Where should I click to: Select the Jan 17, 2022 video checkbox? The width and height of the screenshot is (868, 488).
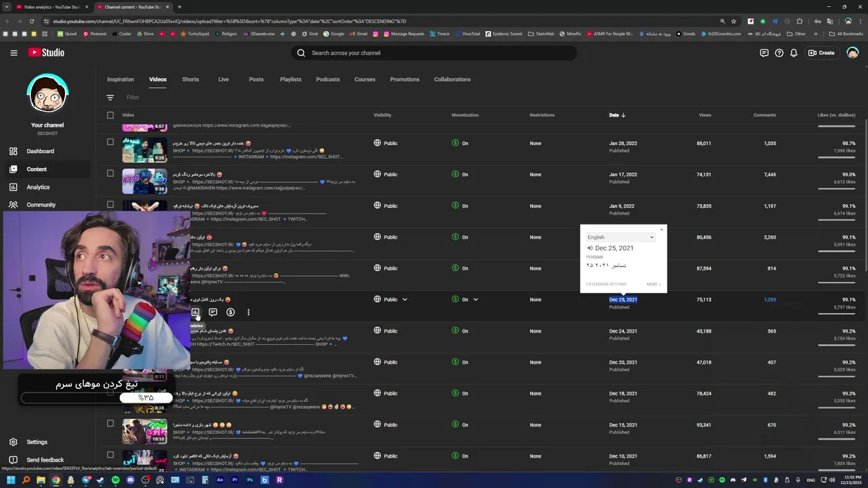click(x=111, y=174)
